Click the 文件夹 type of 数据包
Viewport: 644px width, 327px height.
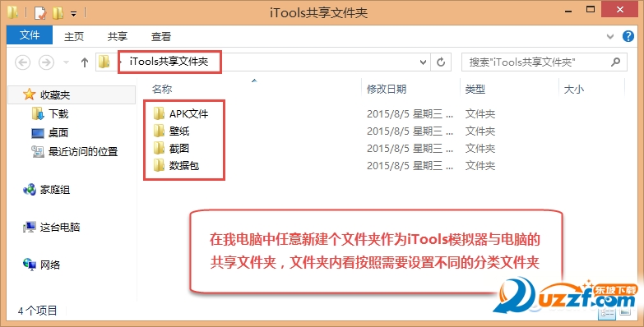480,165
